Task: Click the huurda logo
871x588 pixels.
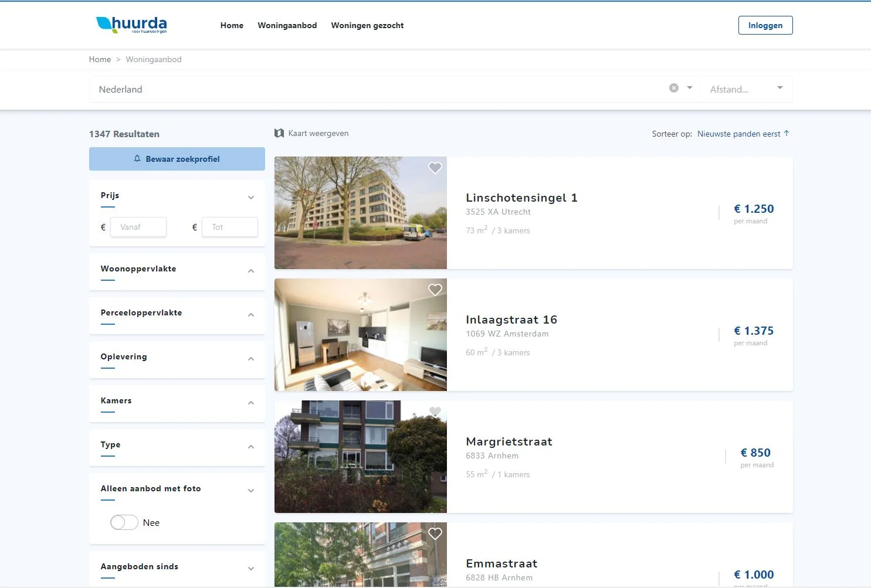Action: point(131,25)
